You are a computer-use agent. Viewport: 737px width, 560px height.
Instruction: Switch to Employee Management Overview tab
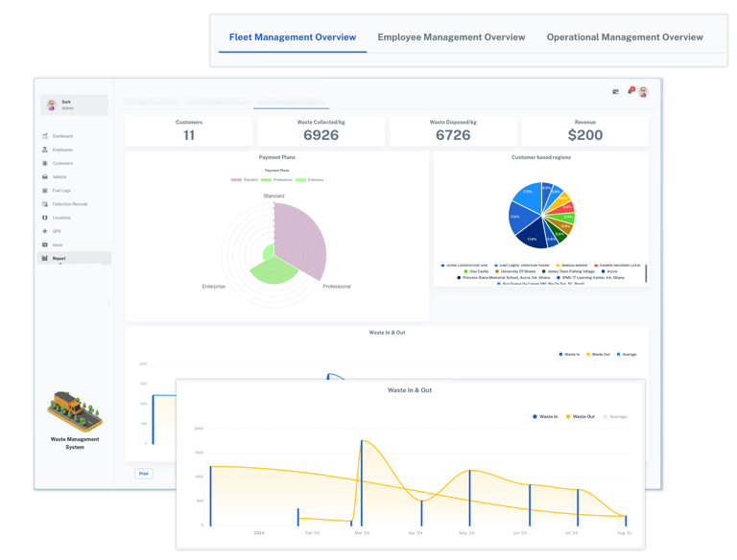[x=451, y=37]
